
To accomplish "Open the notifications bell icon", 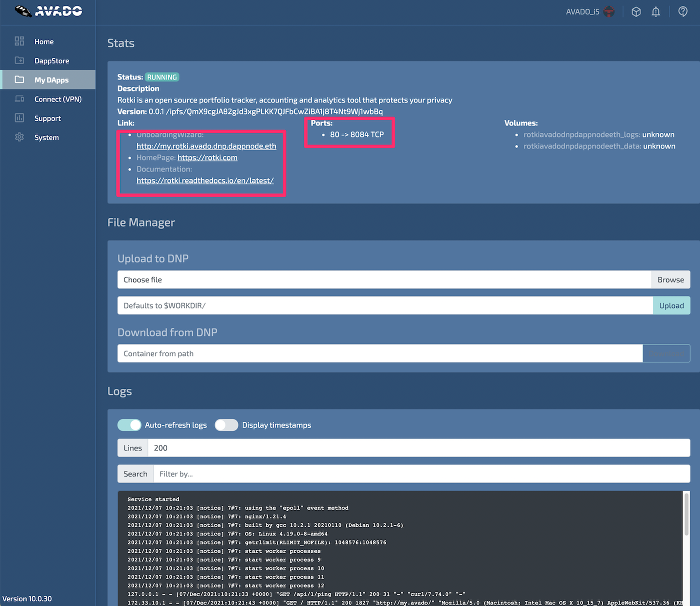I will pos(656,11).
